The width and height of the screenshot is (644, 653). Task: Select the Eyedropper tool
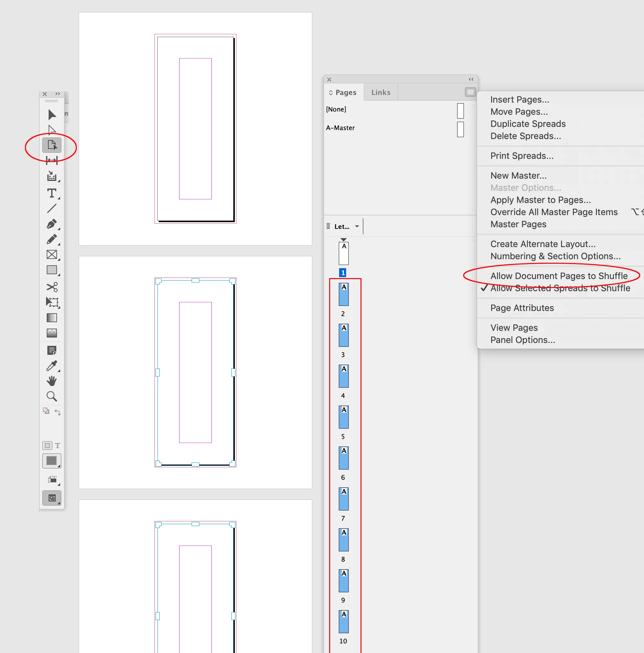click(52, 366)
